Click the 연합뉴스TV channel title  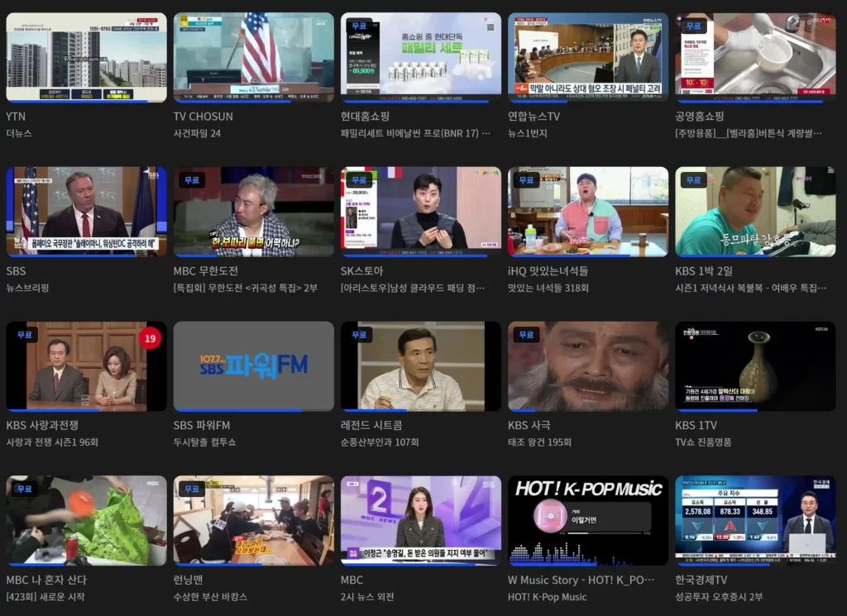pos(534,117)
